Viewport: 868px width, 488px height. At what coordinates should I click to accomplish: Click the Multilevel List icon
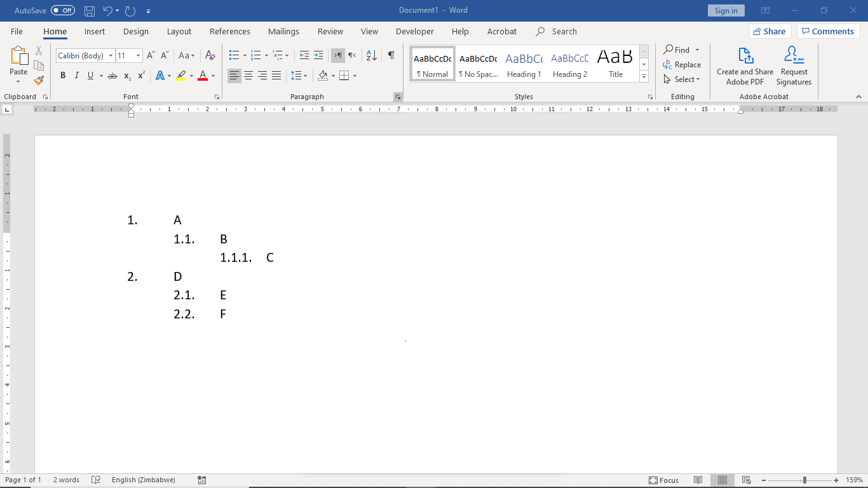(x=277, y=55)
